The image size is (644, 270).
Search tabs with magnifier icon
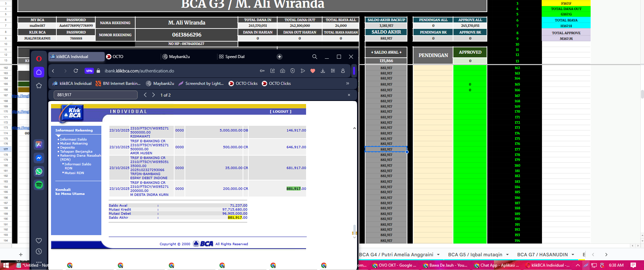click(x=315, y=57)
